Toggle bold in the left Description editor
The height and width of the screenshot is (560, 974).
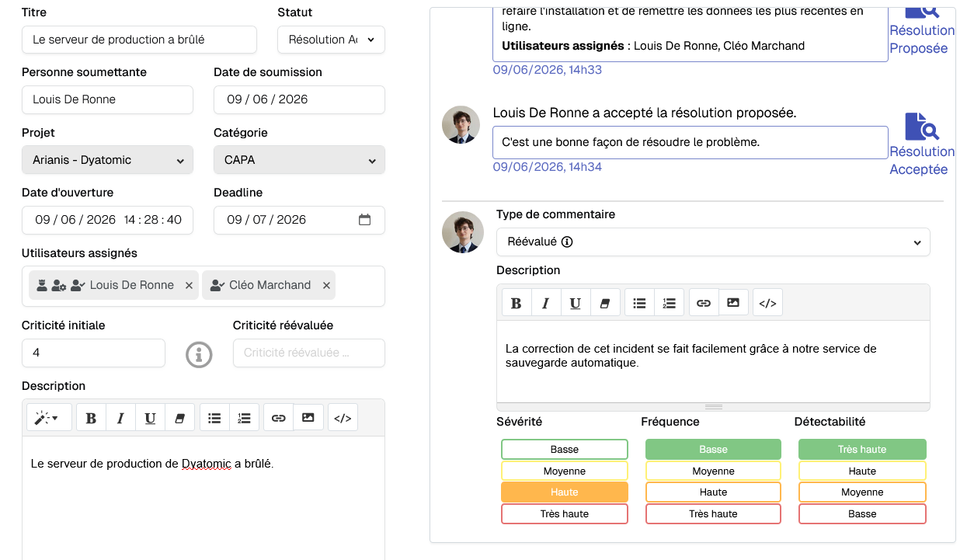point(91,418)
